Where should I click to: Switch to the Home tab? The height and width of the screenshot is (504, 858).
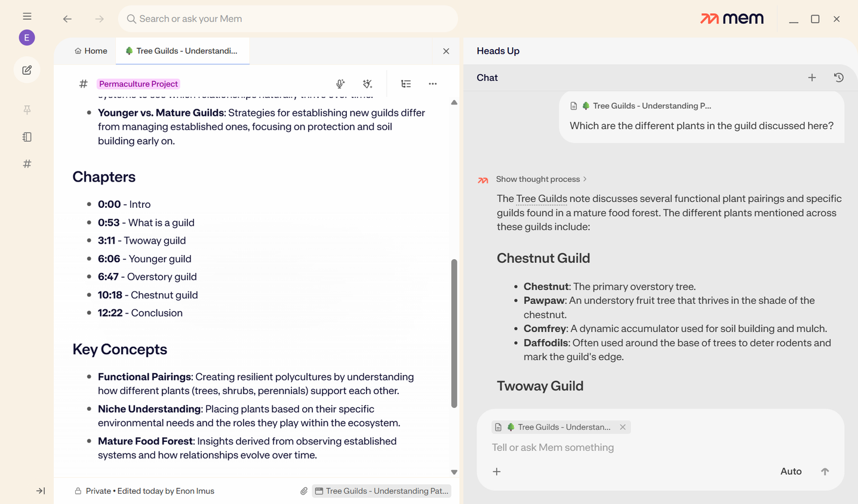pos(91,51)
